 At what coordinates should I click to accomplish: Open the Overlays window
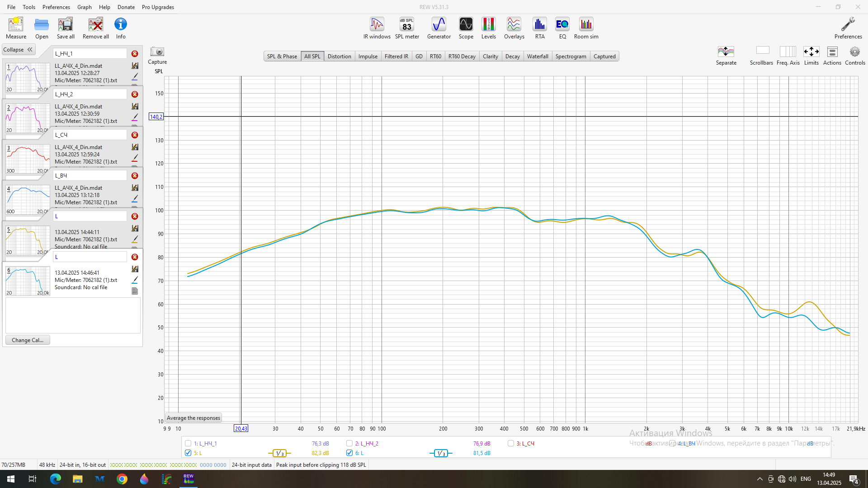[x=514, y=28]
